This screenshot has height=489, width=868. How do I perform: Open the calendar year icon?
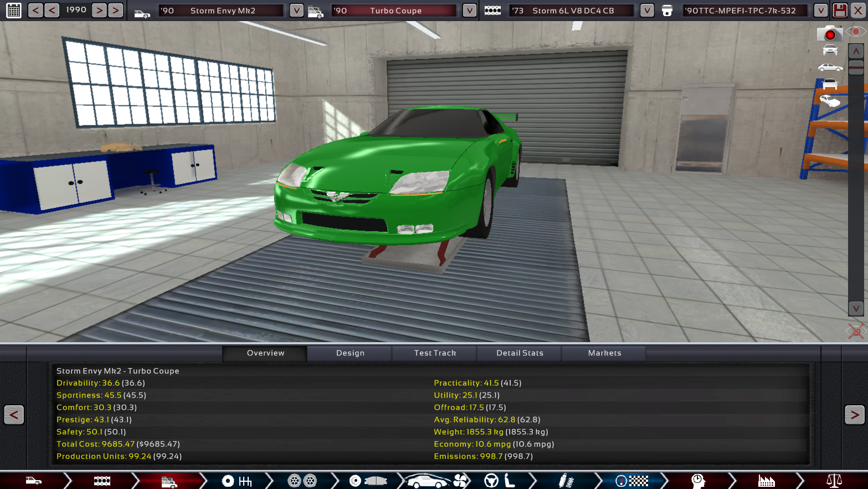14,11
